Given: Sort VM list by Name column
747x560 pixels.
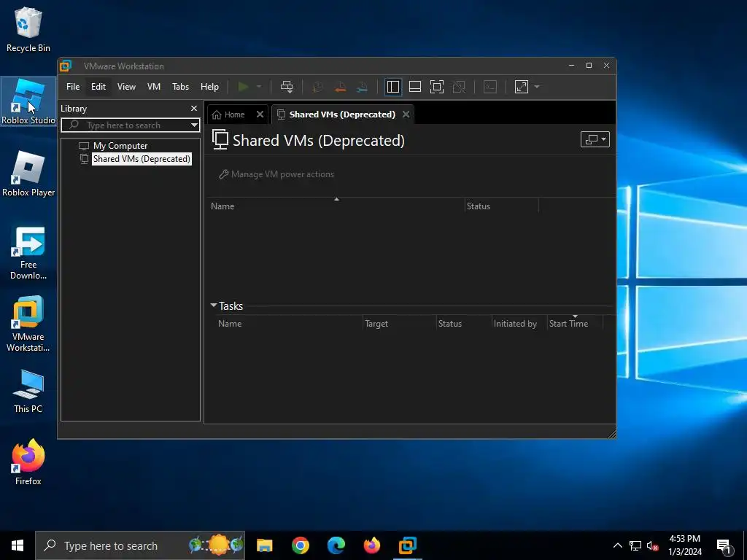Looking at the screenshot, I should coord(336,206).
